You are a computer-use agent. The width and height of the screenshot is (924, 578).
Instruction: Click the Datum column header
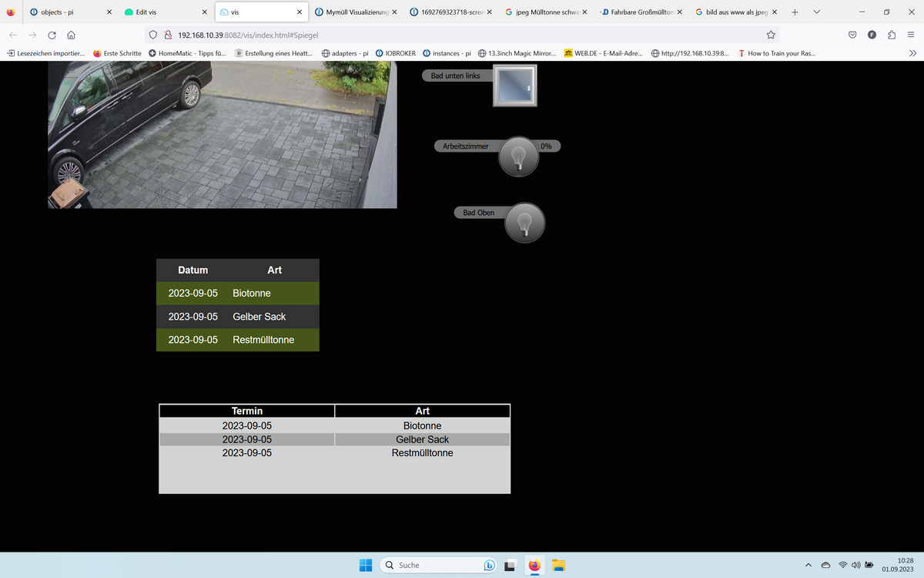193,270
